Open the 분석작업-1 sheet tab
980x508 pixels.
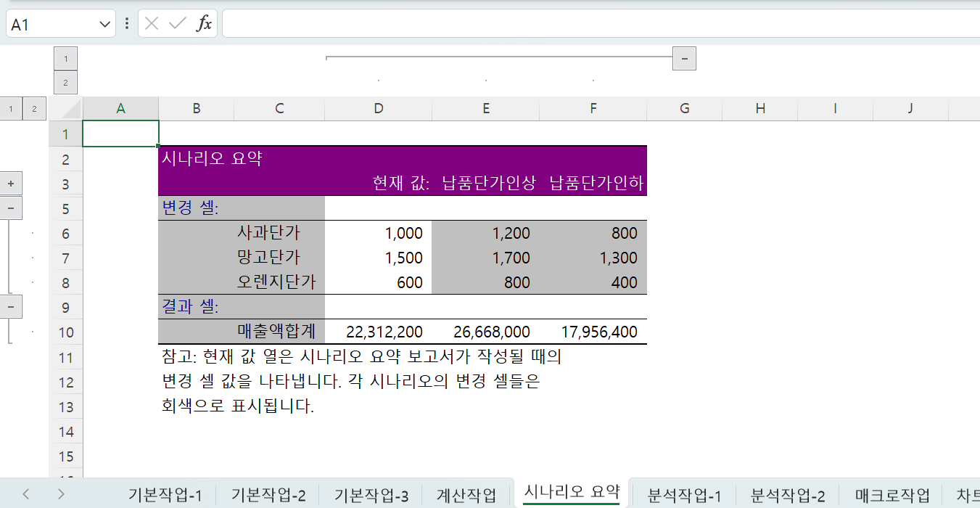tap(684, 496)
